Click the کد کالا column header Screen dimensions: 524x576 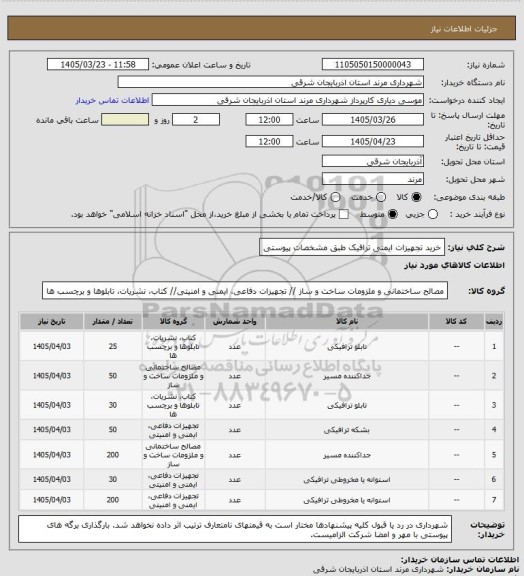(456, 321)
